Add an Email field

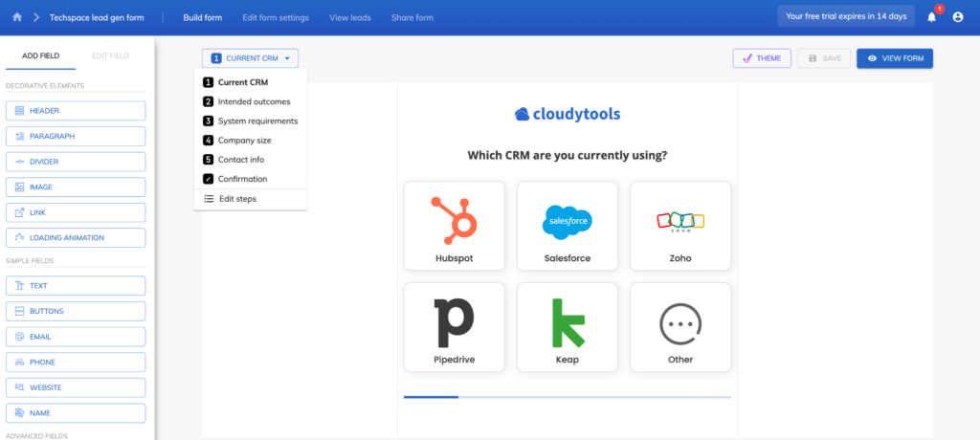click(x=76, y=337)
